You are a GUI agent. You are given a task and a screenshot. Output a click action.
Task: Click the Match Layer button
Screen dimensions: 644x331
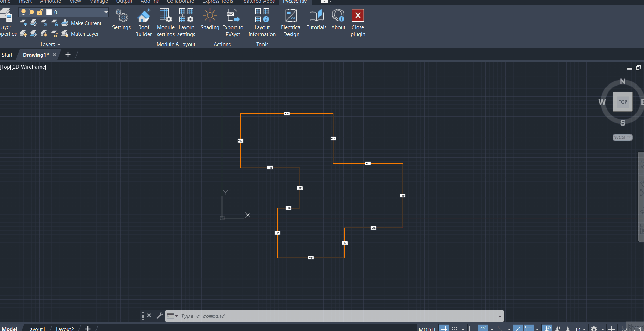[x=81, y=34]
